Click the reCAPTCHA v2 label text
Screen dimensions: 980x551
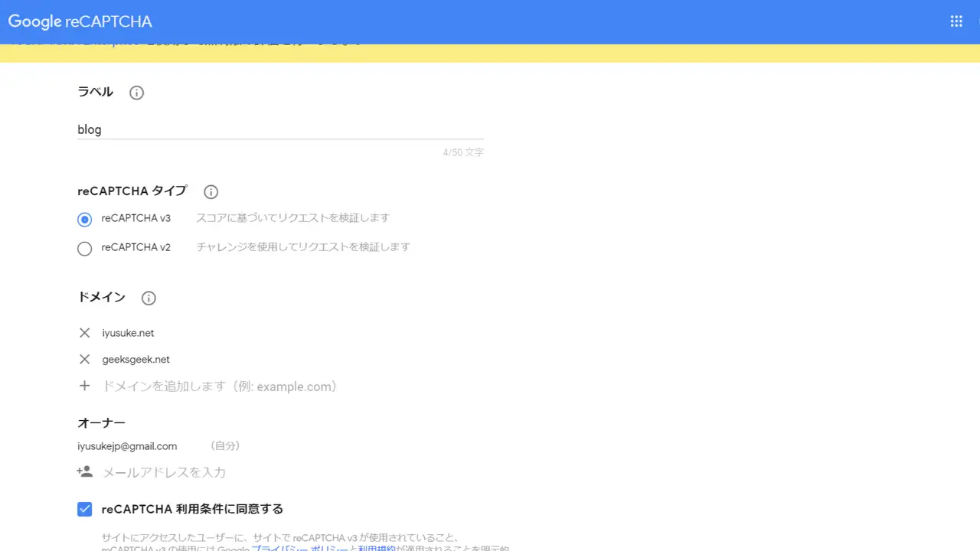136,247
